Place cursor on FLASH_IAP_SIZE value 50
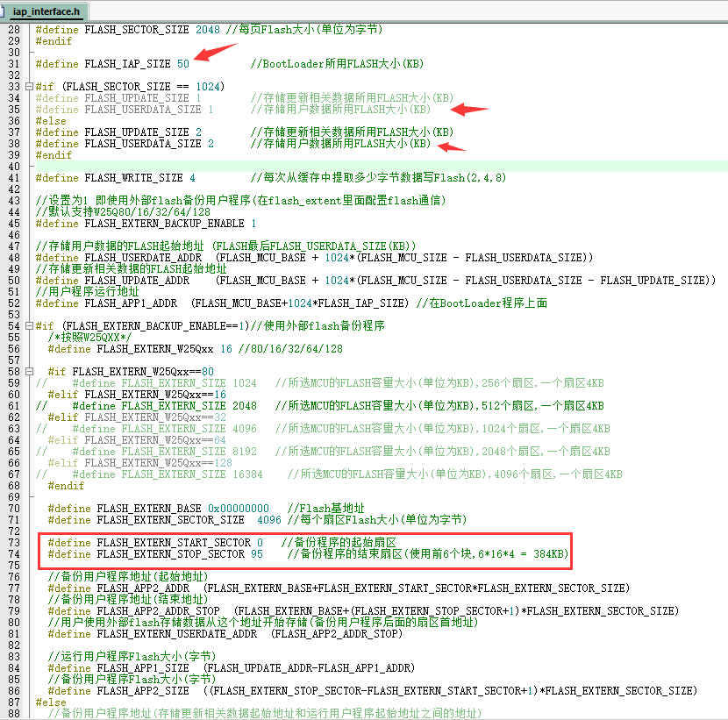728x720 pixels. point(182,64)
